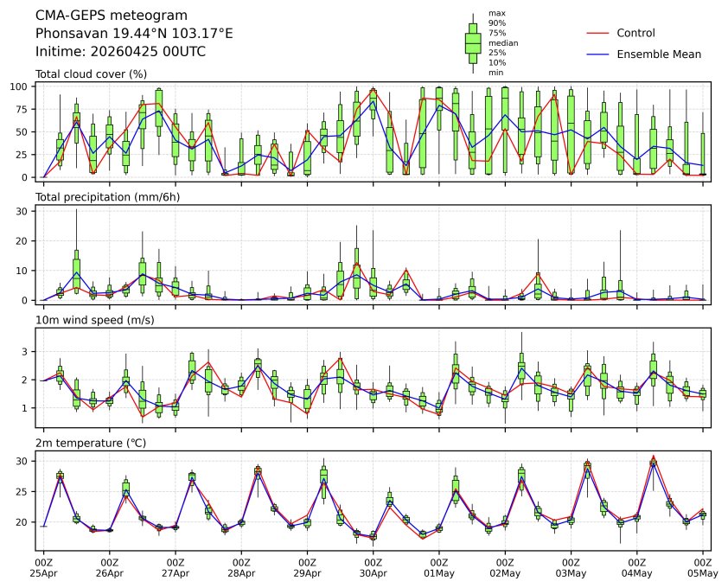The width and height of the screenshot is (728, 588).
Task: Click the max label in boxplot legend
Action: (496, 13)
